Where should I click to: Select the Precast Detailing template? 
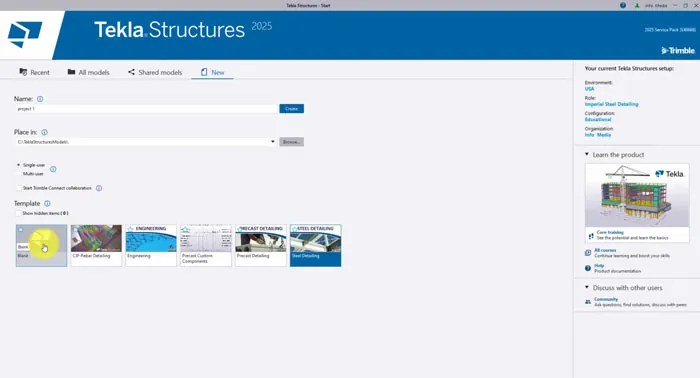tap(261, 245)
